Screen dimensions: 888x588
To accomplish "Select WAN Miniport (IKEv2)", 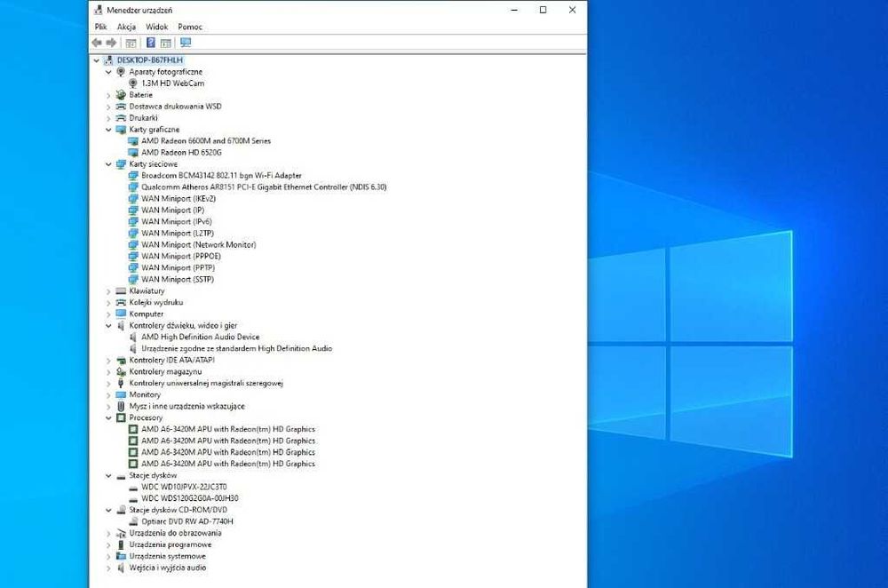I will pyautogui.click(x=178, y=198).
